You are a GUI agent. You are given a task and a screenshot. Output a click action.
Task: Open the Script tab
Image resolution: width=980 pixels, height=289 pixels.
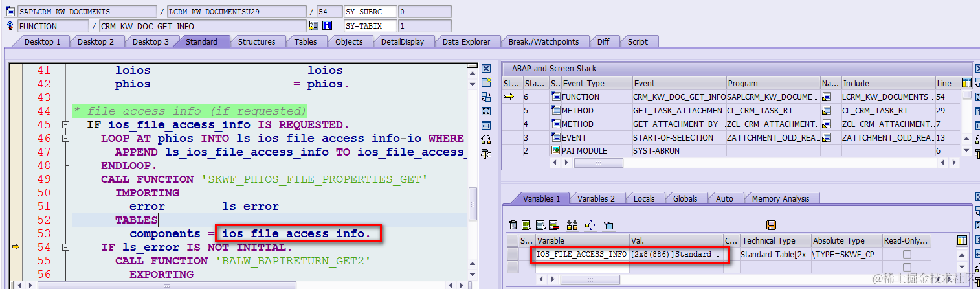(638, 41)
